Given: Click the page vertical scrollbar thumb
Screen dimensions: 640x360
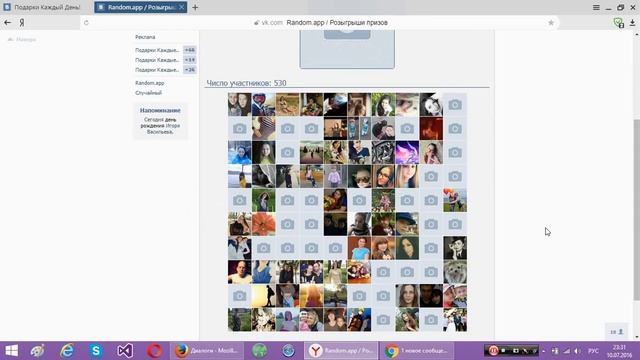Looking at the screenshot, I should tap(637, 210).
